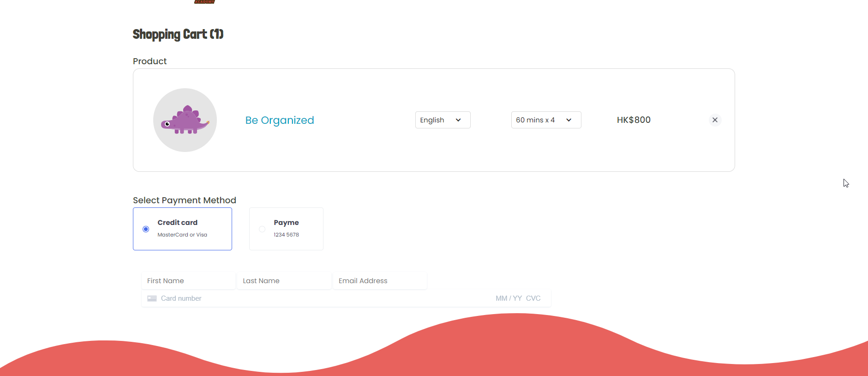
Task: Remove Be Organized from the cart
Action: [715, 120]
